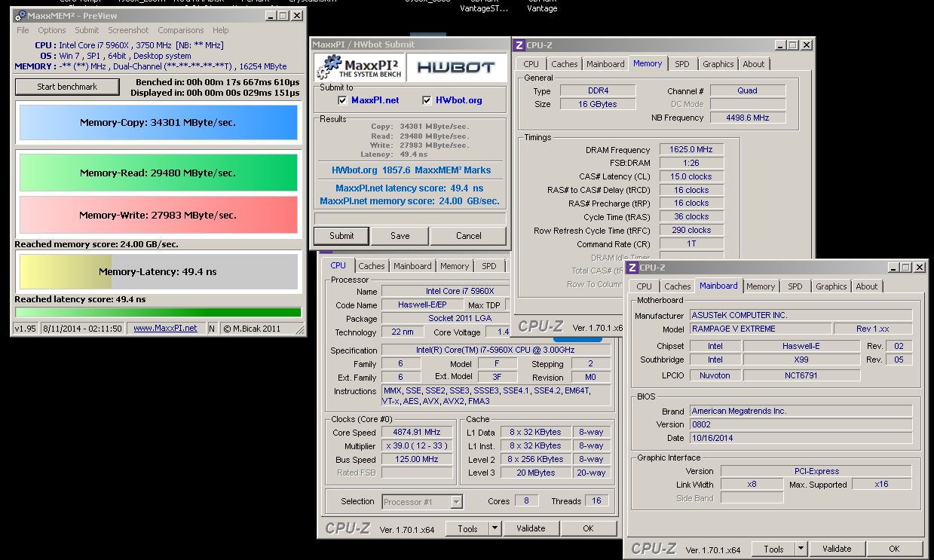Select Memory tab in Mainboard CPU-Z window
Screen dimensions: 934x560
pyautogui.click(x=761, y=286)
